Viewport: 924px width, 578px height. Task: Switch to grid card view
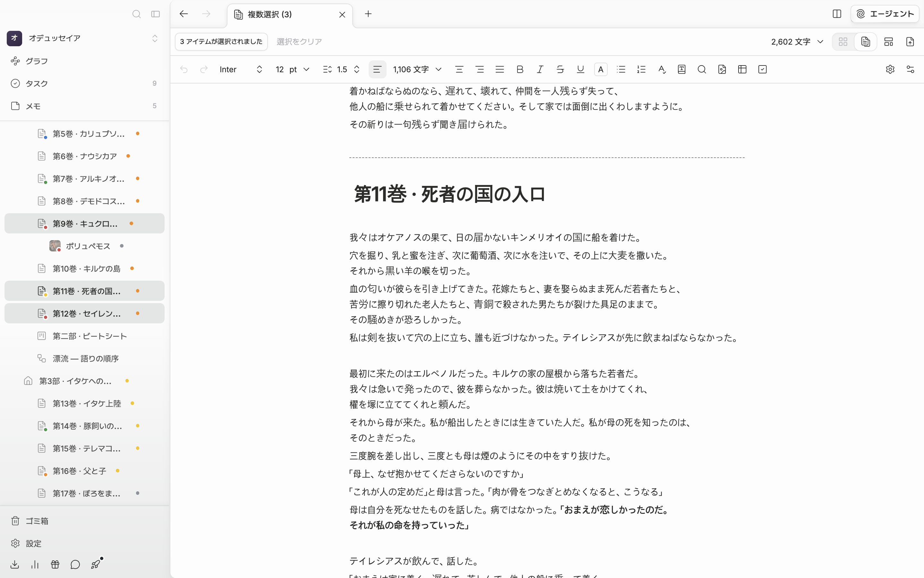[843, 42]
